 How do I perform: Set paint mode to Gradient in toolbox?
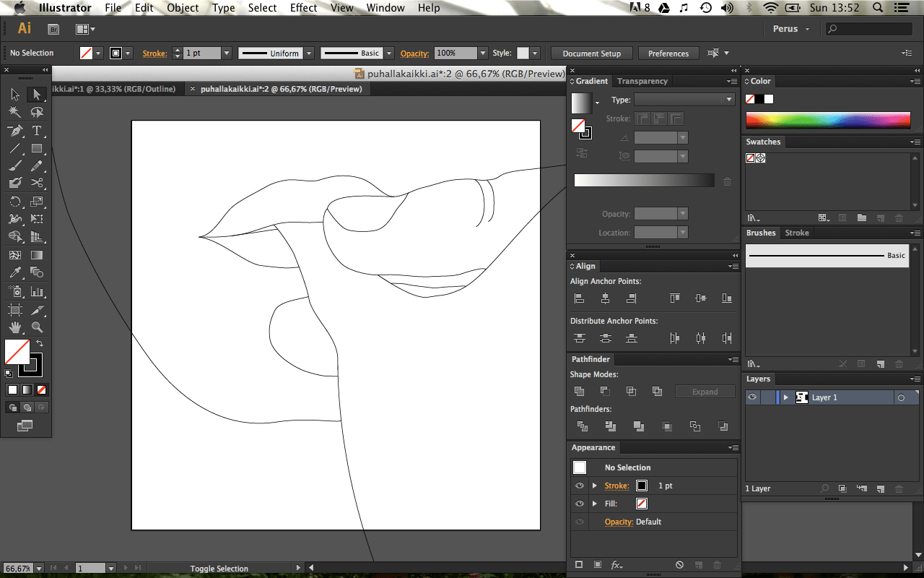(x=27, y=389)
